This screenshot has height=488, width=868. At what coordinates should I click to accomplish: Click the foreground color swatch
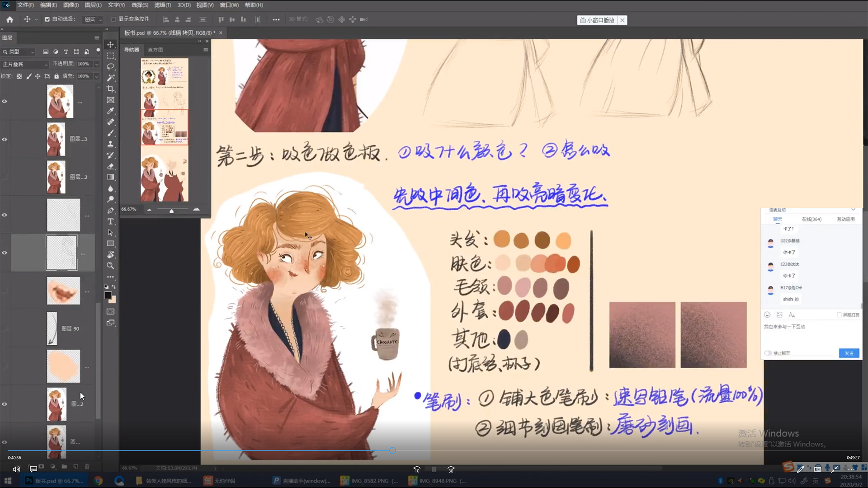(x=108, y=296)
